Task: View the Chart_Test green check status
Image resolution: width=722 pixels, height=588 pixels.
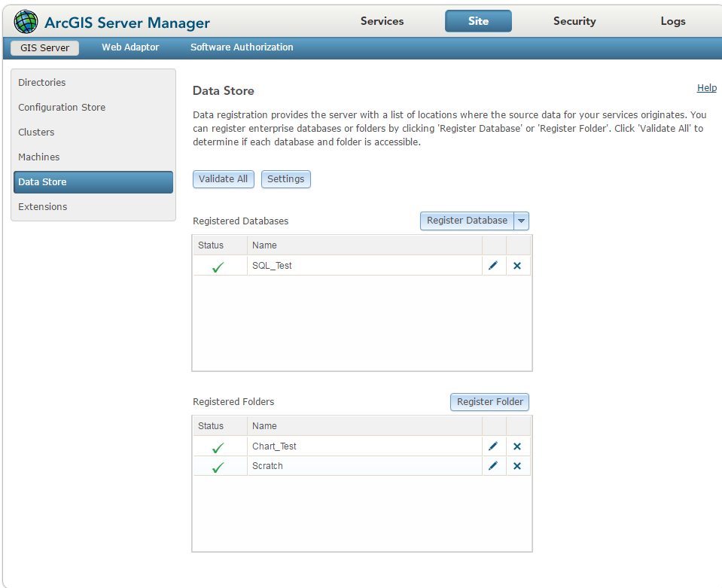Action: pos(218,447)
